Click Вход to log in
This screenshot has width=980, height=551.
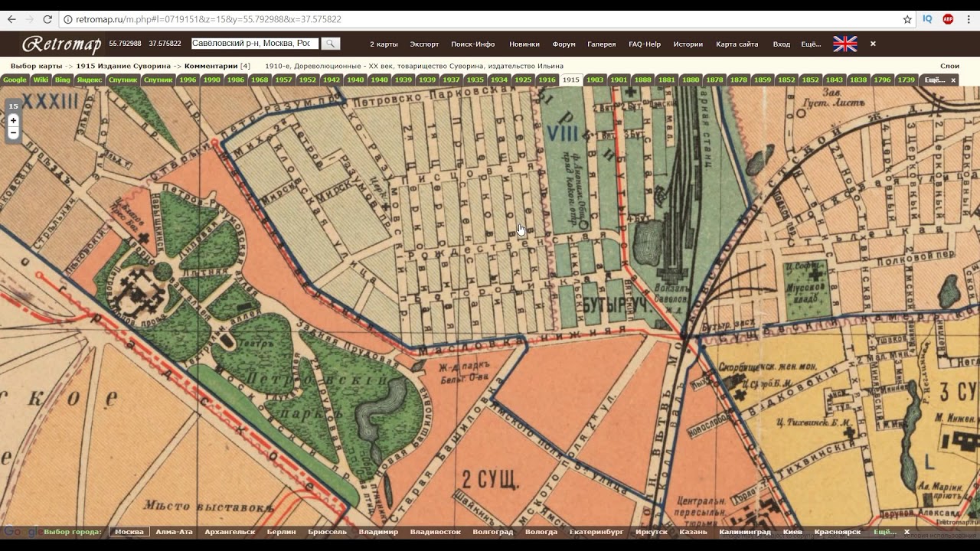coord(781,44)
